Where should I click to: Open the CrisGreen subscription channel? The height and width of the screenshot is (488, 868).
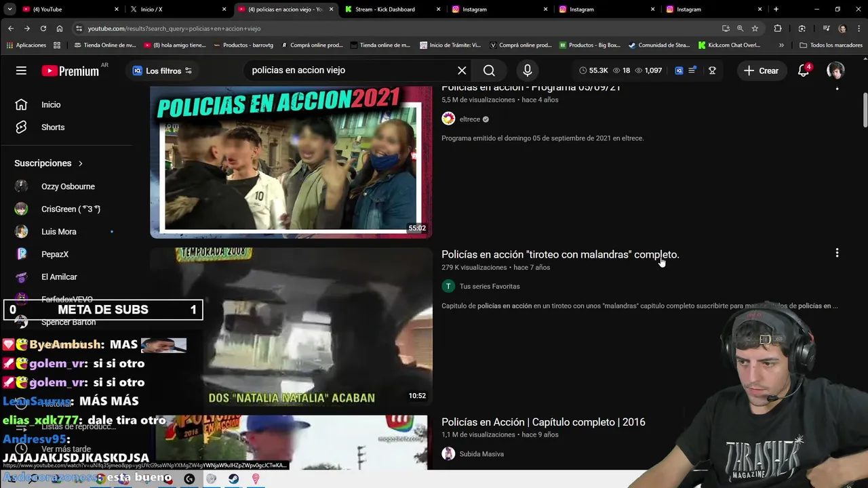click(71, 209)
